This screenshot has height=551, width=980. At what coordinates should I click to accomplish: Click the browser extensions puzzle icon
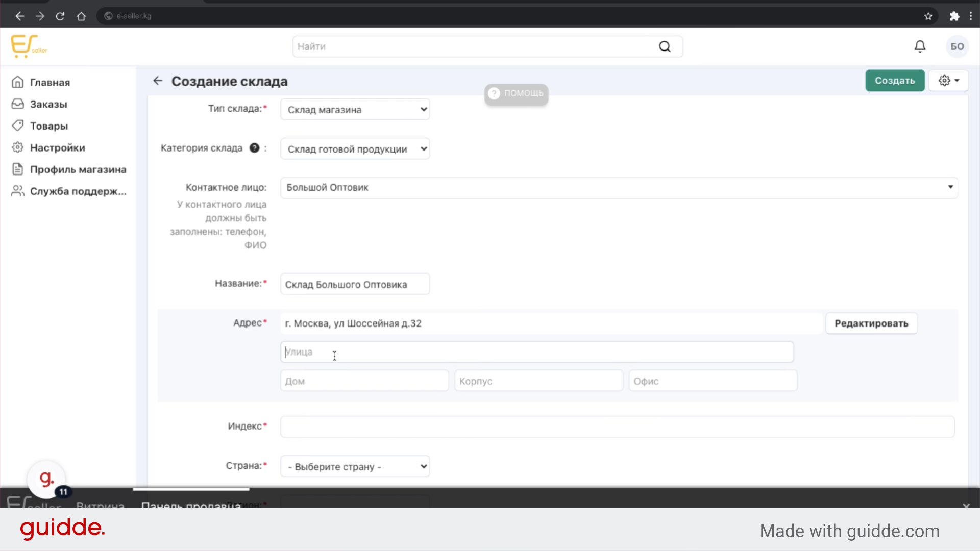[954, 16]
